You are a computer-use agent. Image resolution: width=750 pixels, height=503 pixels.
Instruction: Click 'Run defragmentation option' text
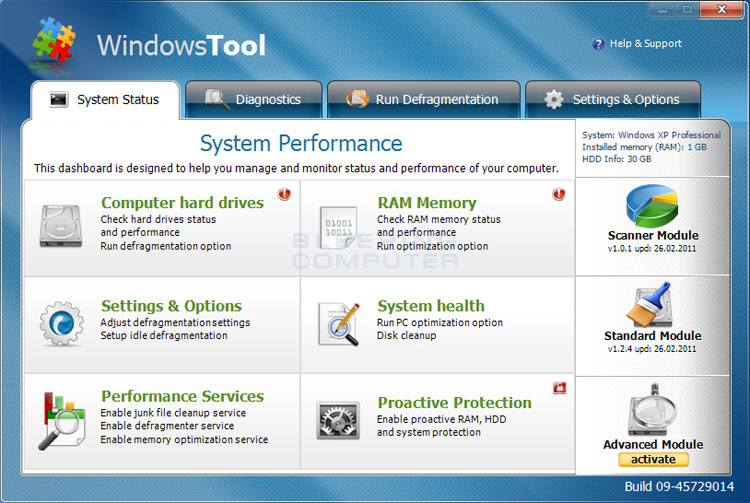pos(165,246)
